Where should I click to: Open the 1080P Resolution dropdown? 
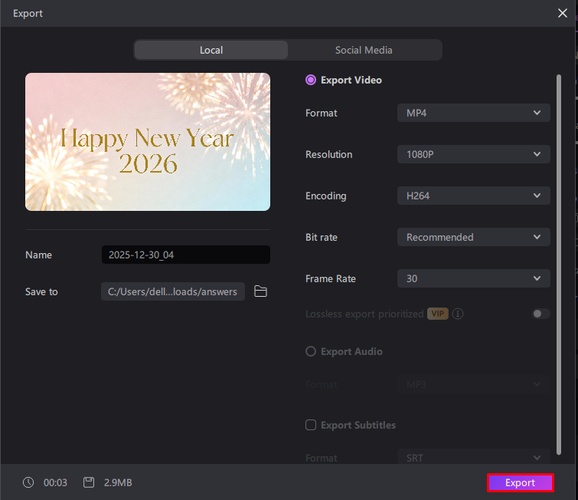tap(473, 154)
